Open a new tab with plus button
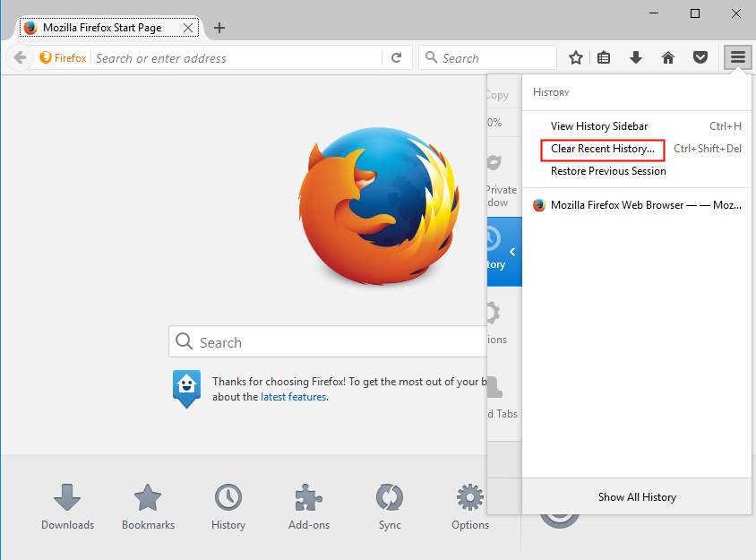 click(219, 28)
